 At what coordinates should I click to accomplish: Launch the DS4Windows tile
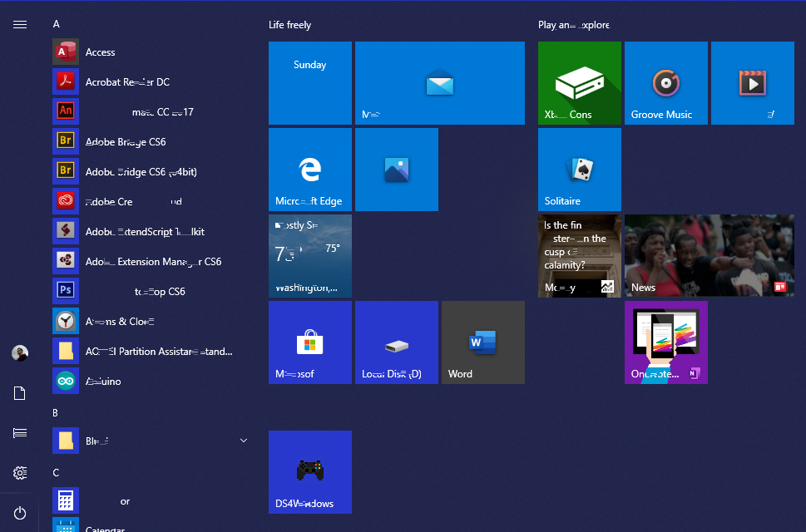pos(310,471)
